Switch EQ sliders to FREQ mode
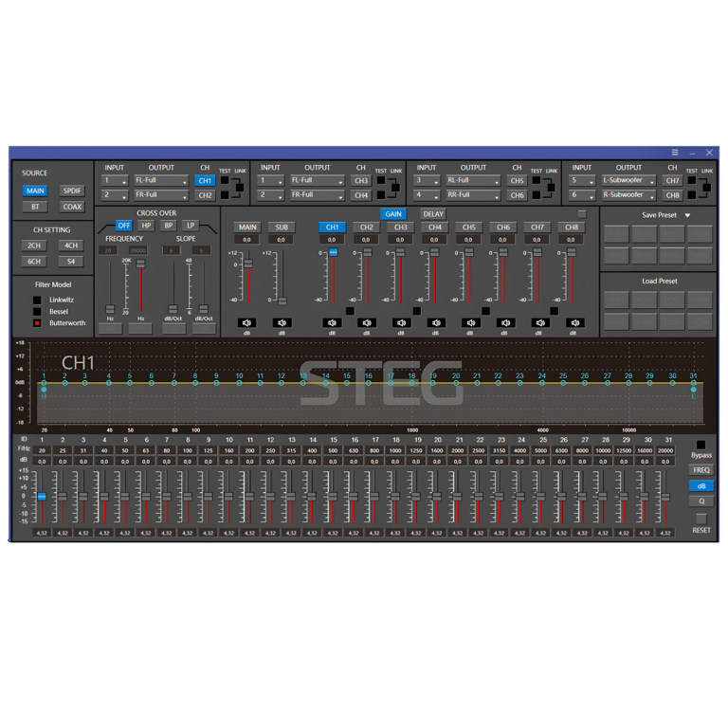The image size is (728, 728). (x=701, y=470)
